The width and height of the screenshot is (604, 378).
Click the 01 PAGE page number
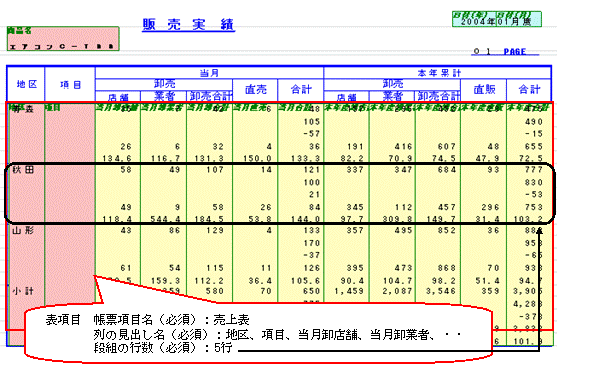click(504, 52)
